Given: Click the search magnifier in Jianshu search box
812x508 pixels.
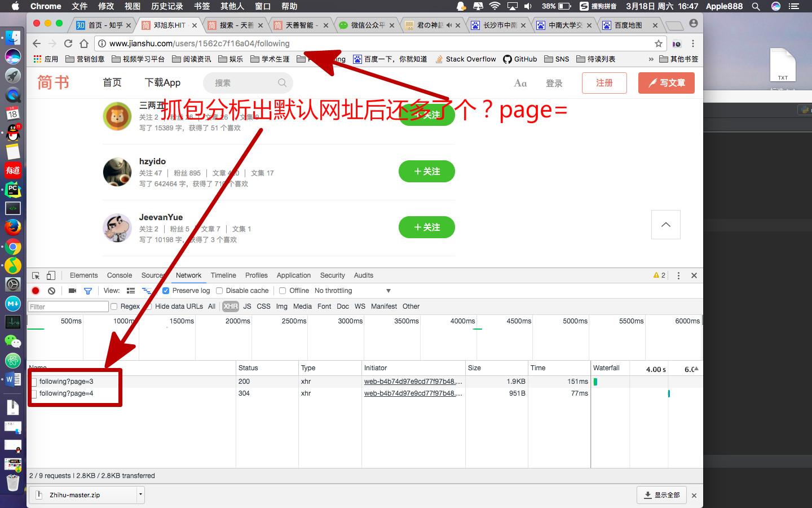Looking at the screenshot, I should [282, 83].
